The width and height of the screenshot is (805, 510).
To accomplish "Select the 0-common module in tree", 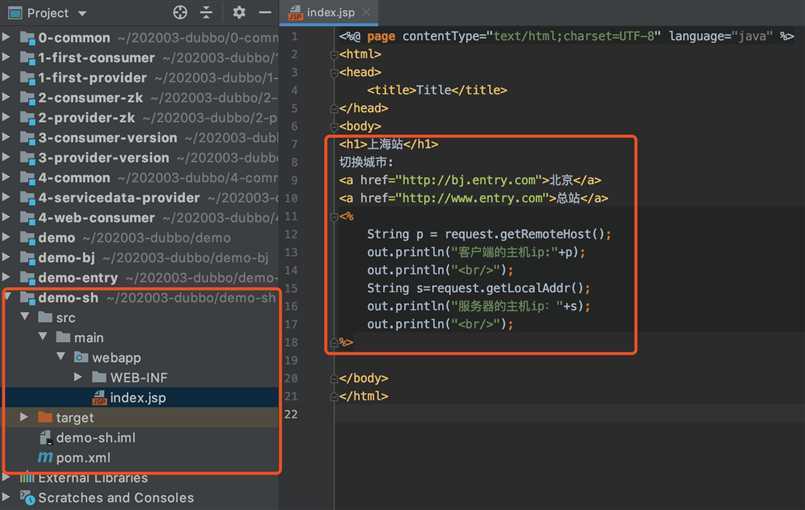I will [x=73, y=37].
